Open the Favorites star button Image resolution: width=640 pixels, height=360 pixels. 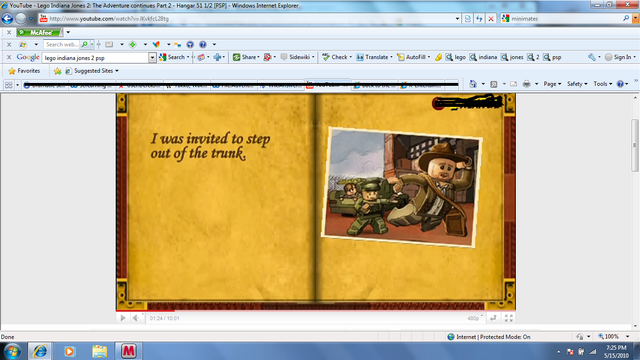24,71
